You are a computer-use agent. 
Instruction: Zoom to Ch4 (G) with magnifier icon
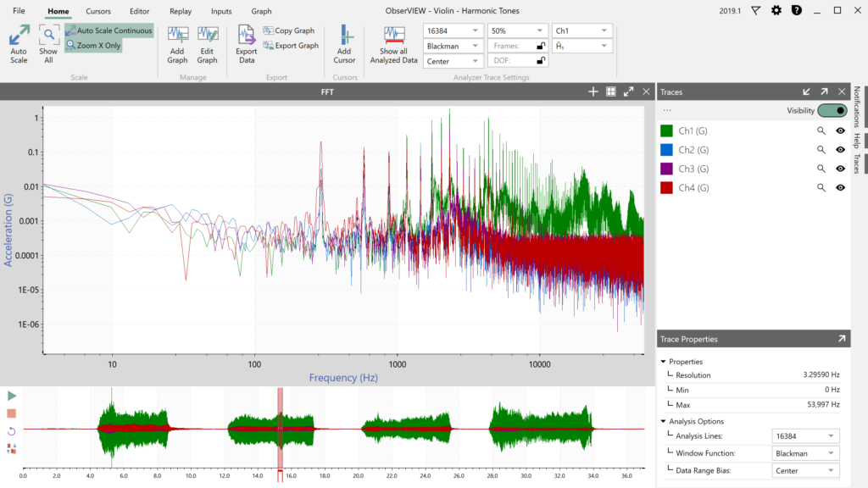[821, 187]
